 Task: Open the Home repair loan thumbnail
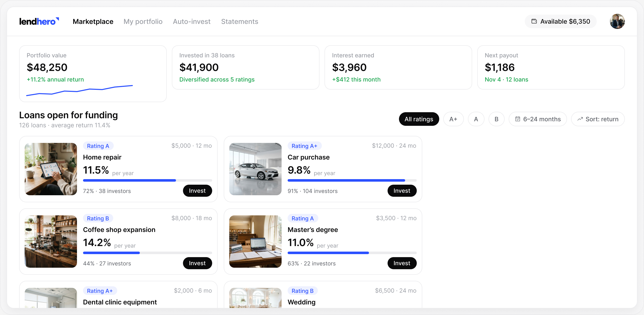pyautogui.click(x=51, y=169)
